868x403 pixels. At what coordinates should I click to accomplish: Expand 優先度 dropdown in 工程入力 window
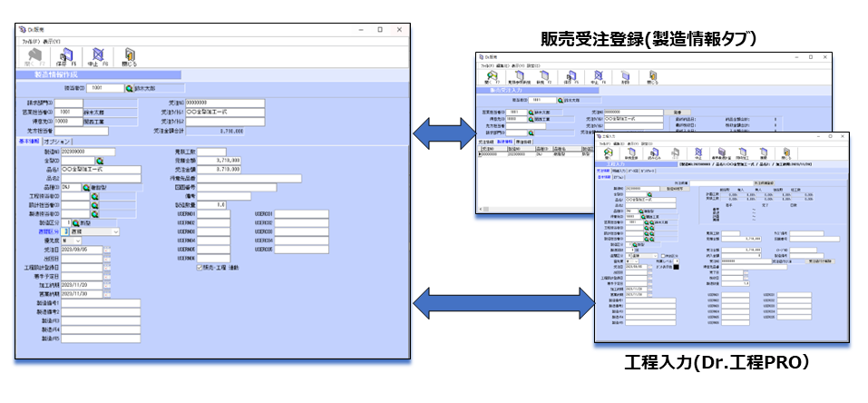coord(636,261)
